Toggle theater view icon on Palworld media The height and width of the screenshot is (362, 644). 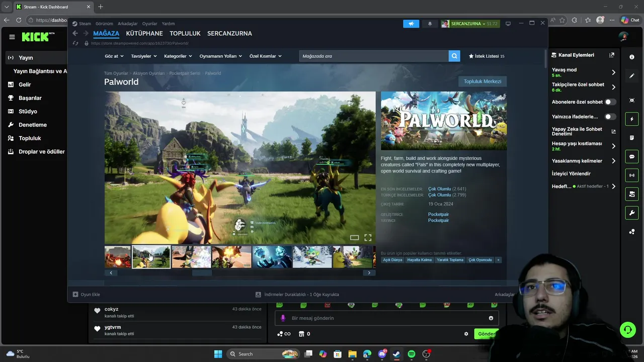[355, 238]
